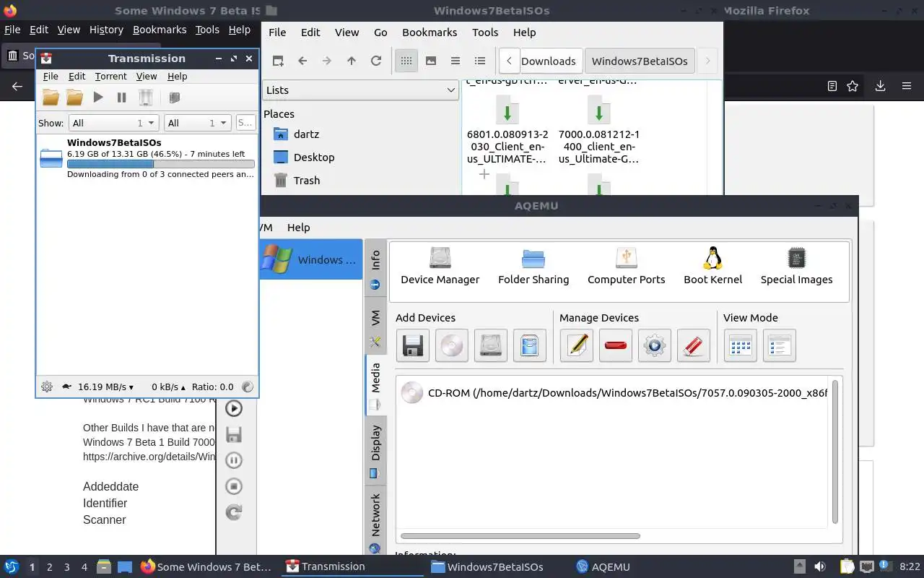Open Folder Sharing in AQEMU

point(533,266)
